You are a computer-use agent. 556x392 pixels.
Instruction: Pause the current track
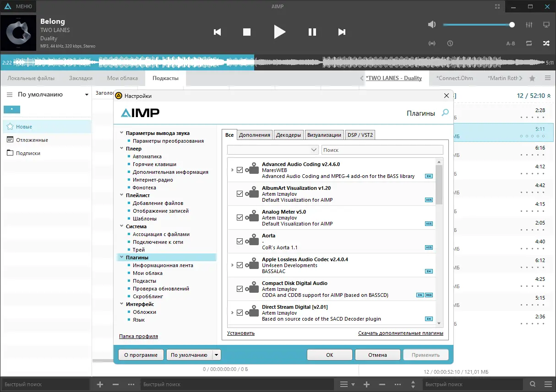[x=312, y=32]
